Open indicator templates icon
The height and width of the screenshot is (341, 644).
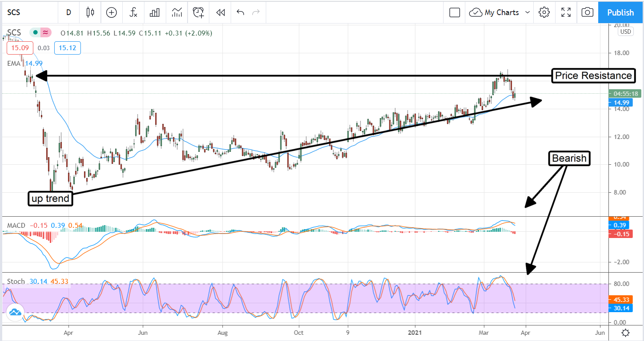click(177, 12)
